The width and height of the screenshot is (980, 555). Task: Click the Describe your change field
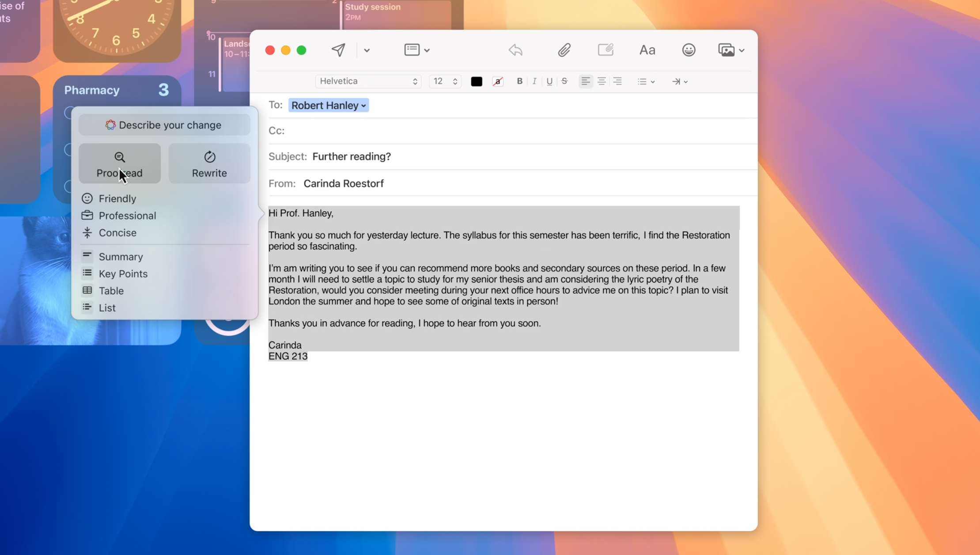164,125
